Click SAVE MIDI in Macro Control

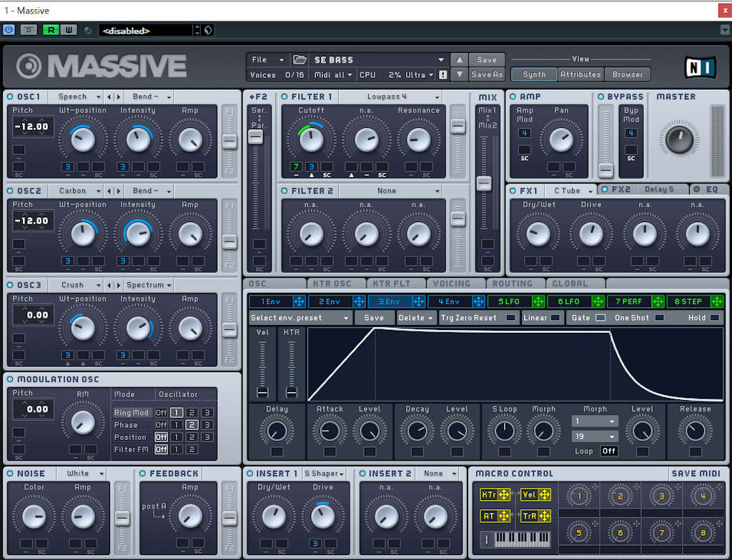(696, 474)
